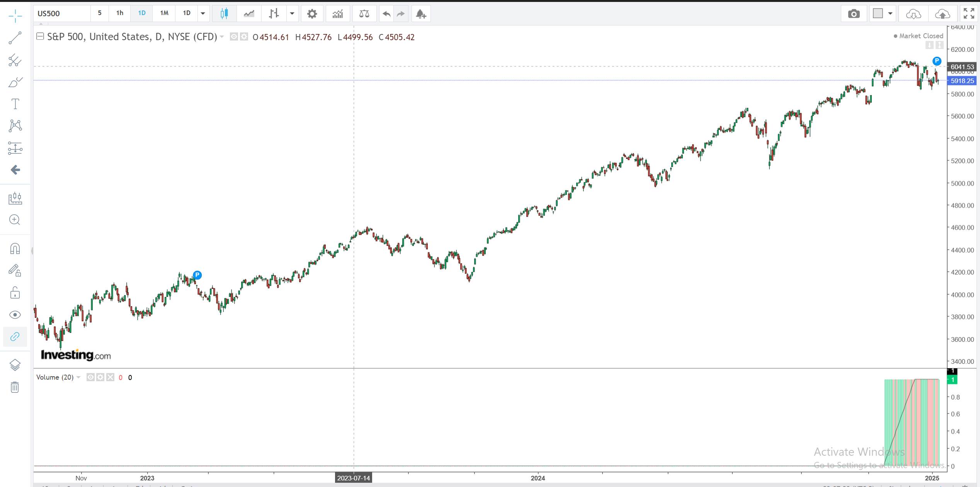
Task: Select the brush drawing tool
Action: 15,82
